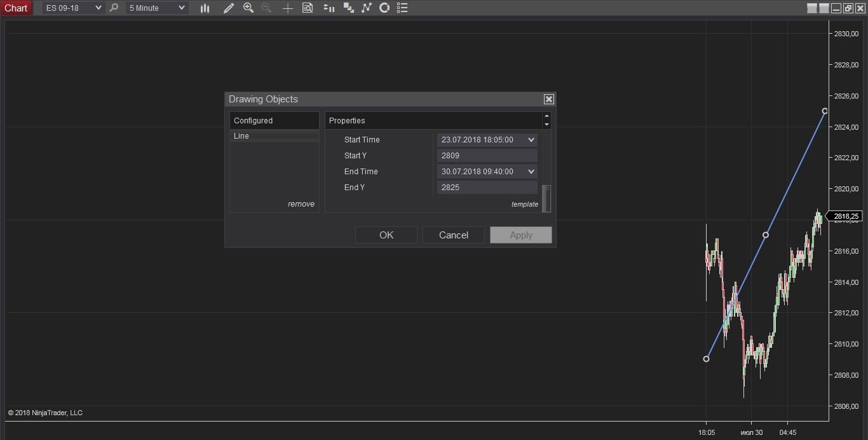
Task: Click the Start Y label
Action: coord(355,156)
